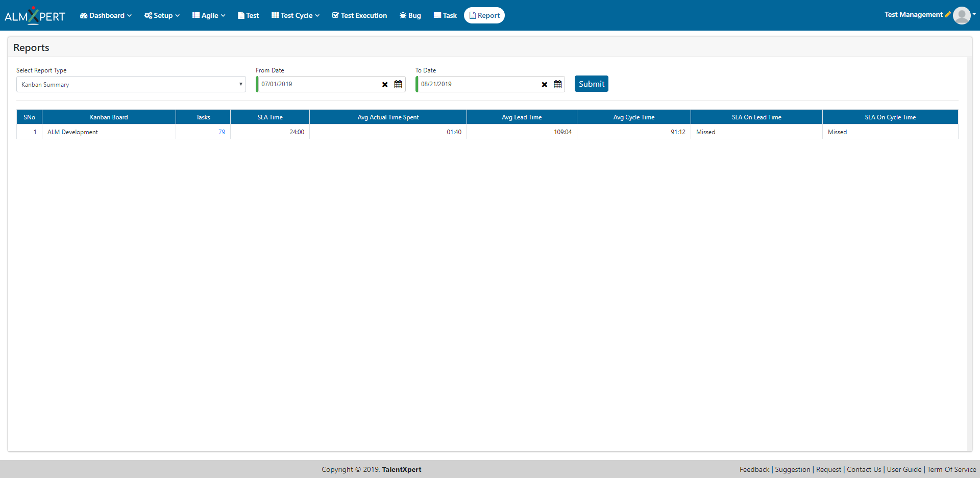
Task: Open the Select Report Type dropdown
Action: click(x=131, y=84)
